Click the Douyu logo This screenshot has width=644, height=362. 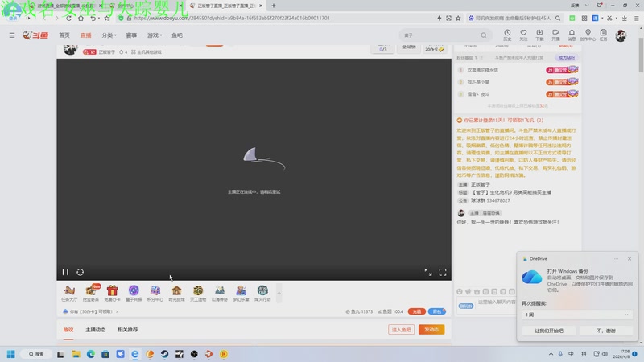pos(35,35)
